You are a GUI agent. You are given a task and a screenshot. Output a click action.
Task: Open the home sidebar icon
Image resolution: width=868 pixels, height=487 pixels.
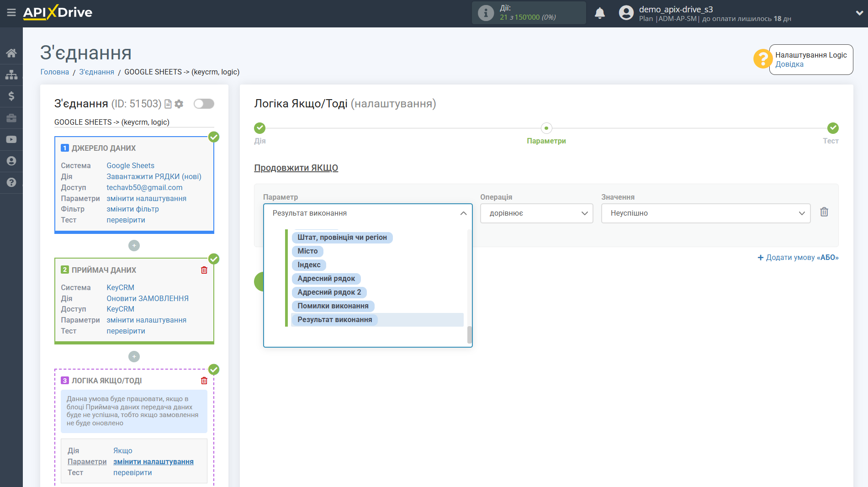click(11, 53)
